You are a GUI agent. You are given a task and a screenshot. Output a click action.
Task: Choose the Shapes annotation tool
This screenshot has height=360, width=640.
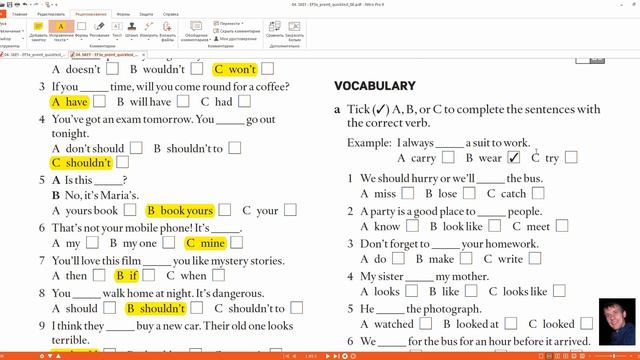click(x=82, y=26)
